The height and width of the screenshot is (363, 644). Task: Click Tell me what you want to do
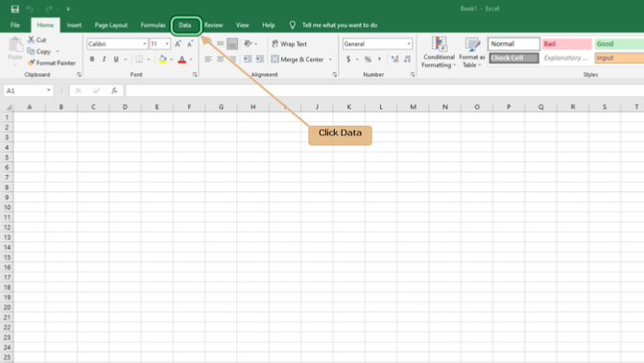(x=339, y=25)
